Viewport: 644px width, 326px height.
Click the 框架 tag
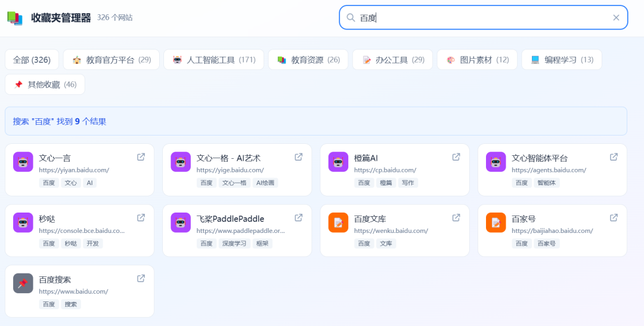pos(262,244)
